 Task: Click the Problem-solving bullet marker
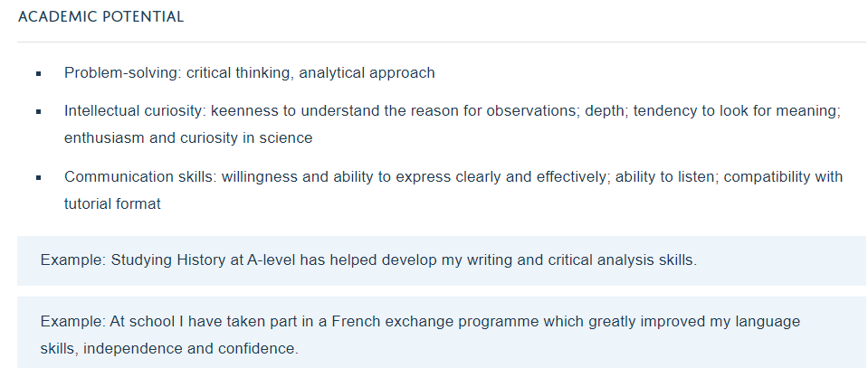tap(39, 73)
